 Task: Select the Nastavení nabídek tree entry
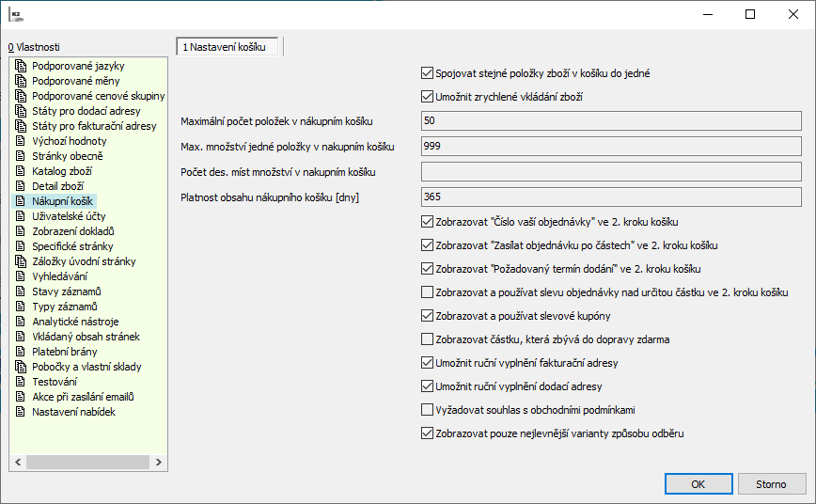pyautogui.click(x=74, y=412)
